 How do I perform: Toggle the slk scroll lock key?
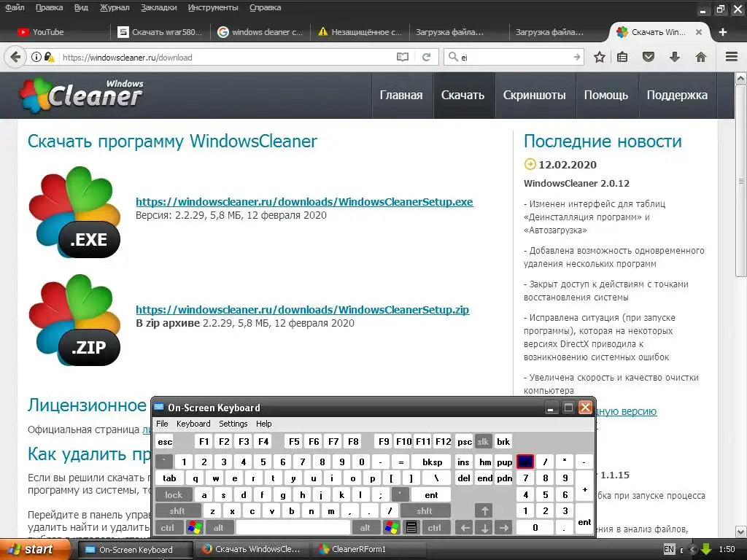point(483,441)
